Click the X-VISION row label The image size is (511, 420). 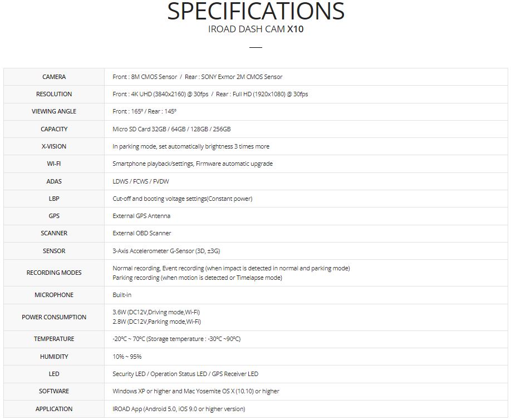coord(54,146)
